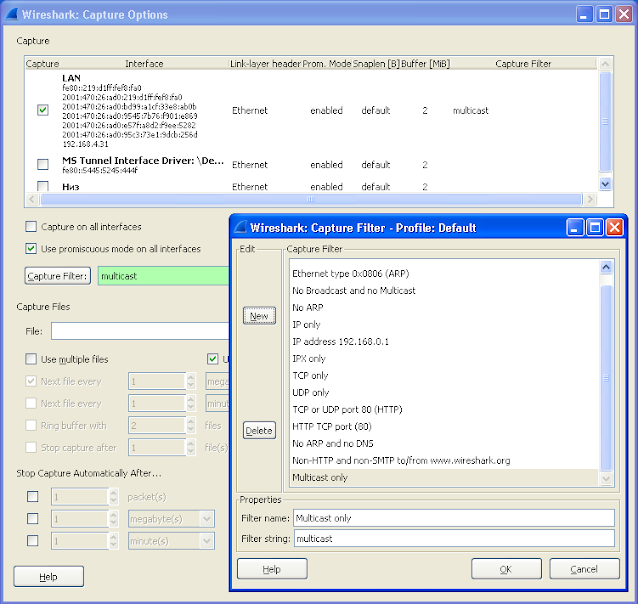Click interface list horizontal scroll left arrow
The width and height of the screenshot is (638, 604).
click(x=32, y=199)
